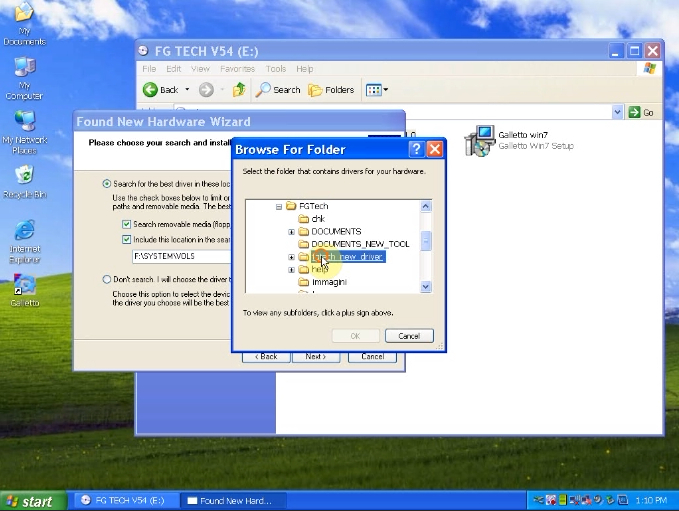Screen dimensions: 679x511
Task: Click Next button in hardware wizard
Action: pyautogui.click(x=316, y=357)
